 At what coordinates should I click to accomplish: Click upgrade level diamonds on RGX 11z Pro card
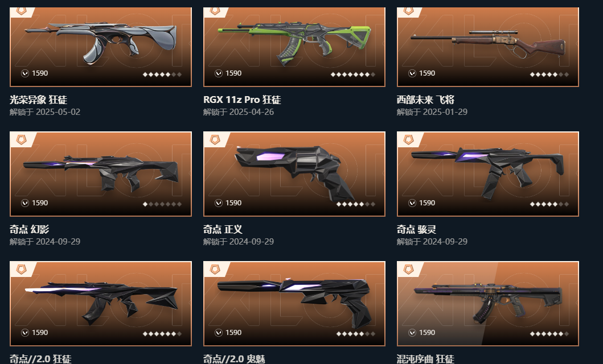[353, 75]
